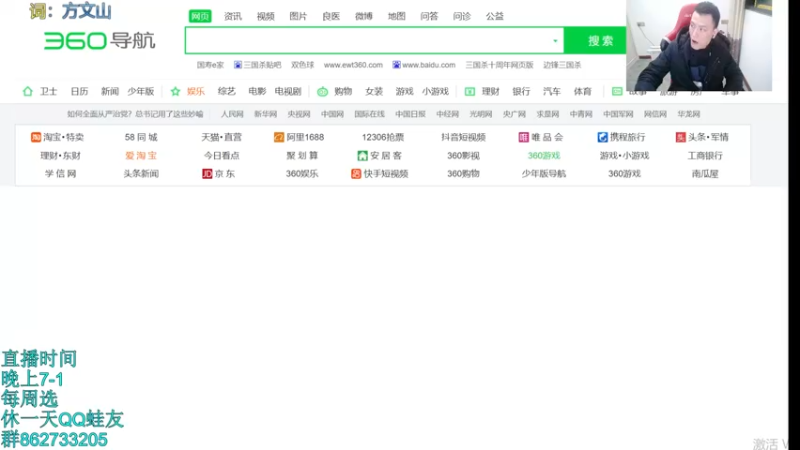
Task: Switch to the 图片 search tab
Action: coord(298,16)
